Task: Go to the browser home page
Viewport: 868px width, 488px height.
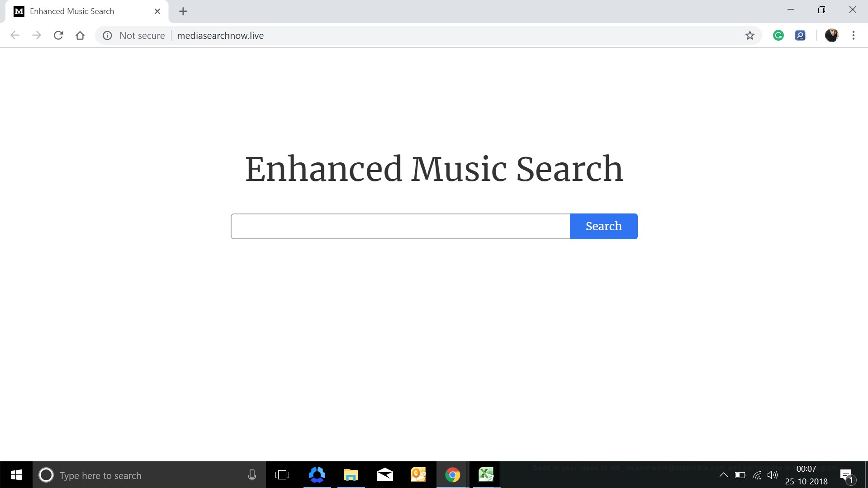Action: (80, 35)
